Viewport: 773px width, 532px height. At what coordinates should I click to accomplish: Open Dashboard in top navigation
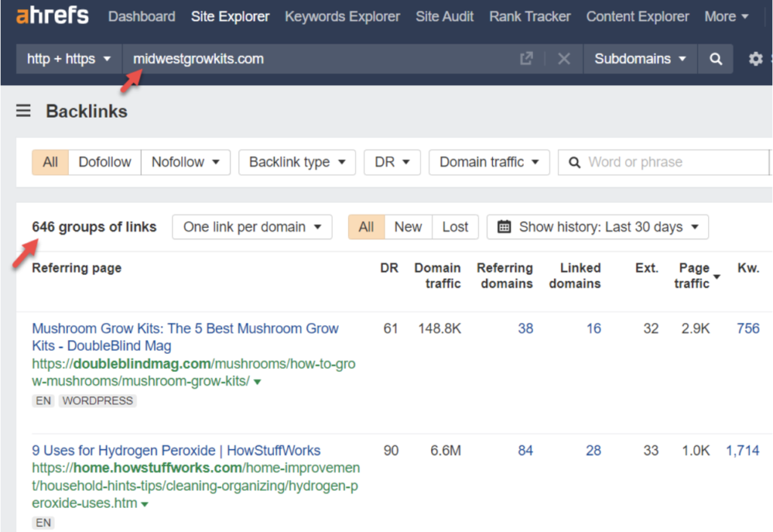point(141,17)
